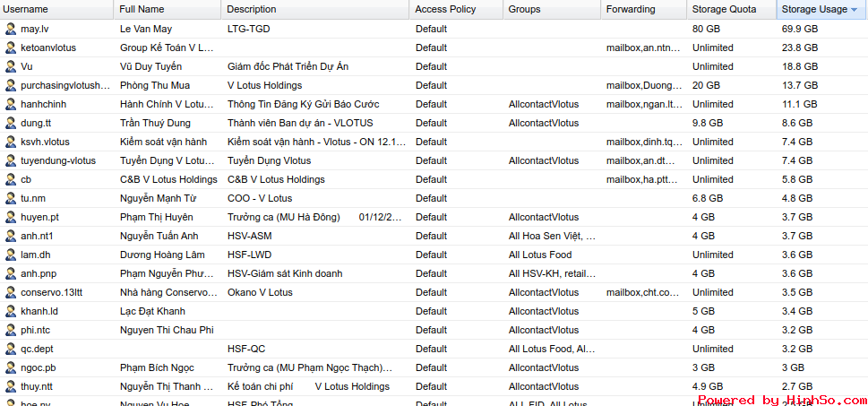
Task: Click the user icon beside ketoanvlotus
Action: [10, 48]
